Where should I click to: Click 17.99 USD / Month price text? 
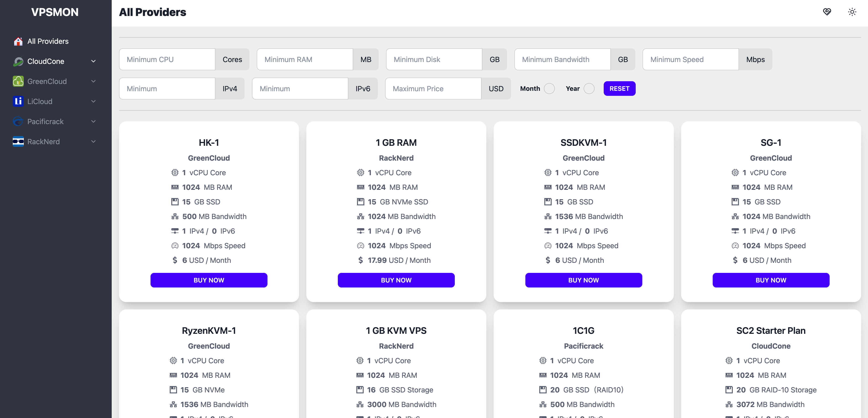[399, 260]
